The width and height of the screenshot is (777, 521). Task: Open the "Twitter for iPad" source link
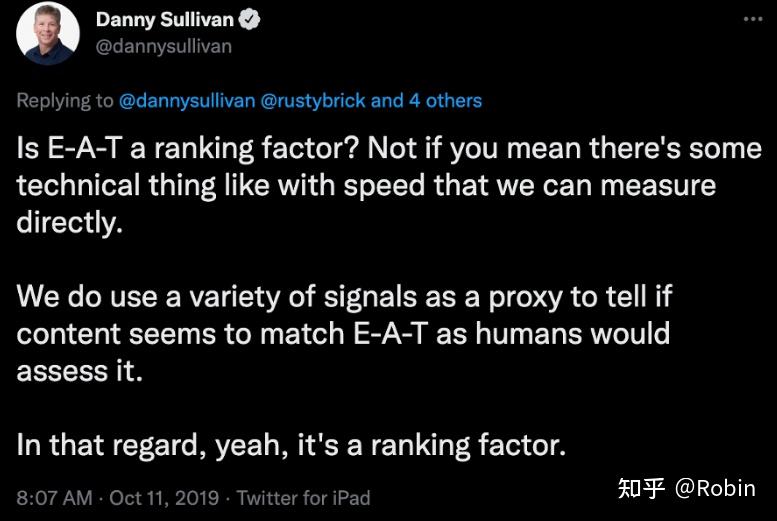pyautogui.click(x=303, y=498)
